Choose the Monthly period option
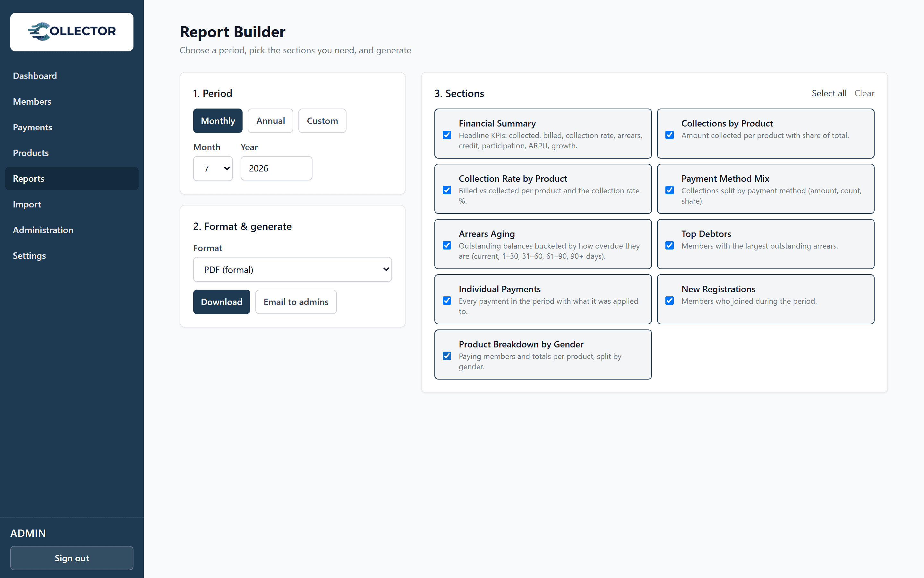 click(218, 121)
